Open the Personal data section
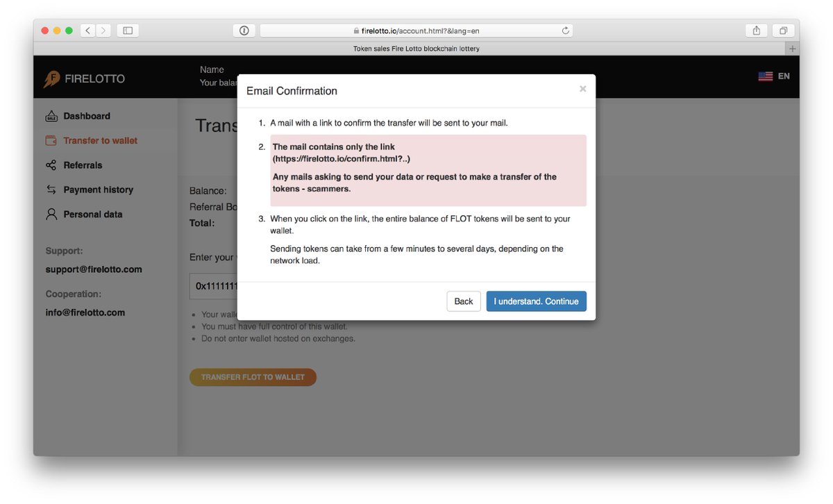The image size is (833, 504). click(x=93, y=215)
